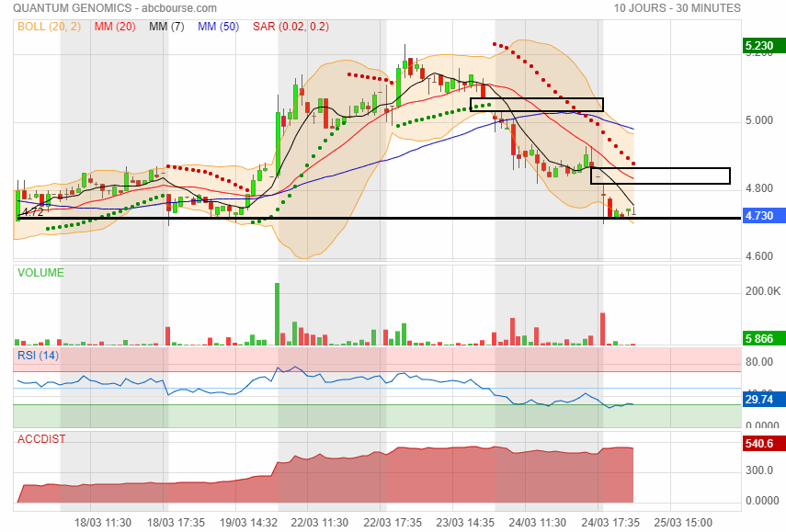The height and width of the screenshot is (532, 786).
Task: Click the blue 4.730 current price tag
Action: tap(763, 215)
